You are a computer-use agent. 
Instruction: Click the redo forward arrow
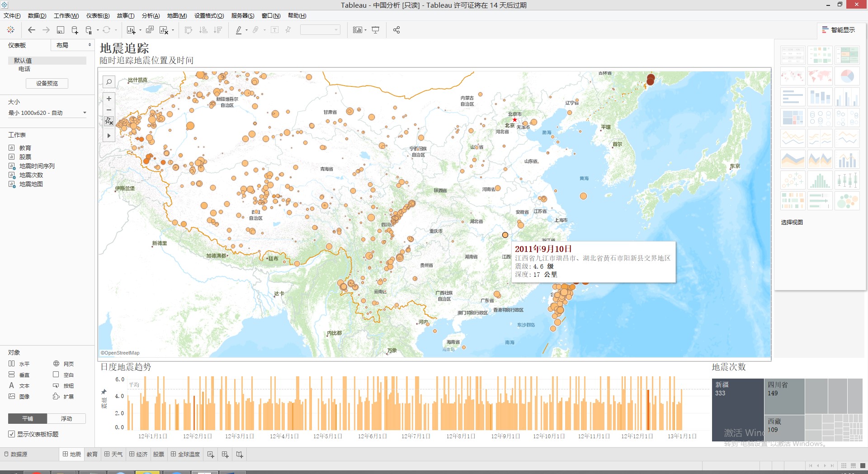pos(46,30)
